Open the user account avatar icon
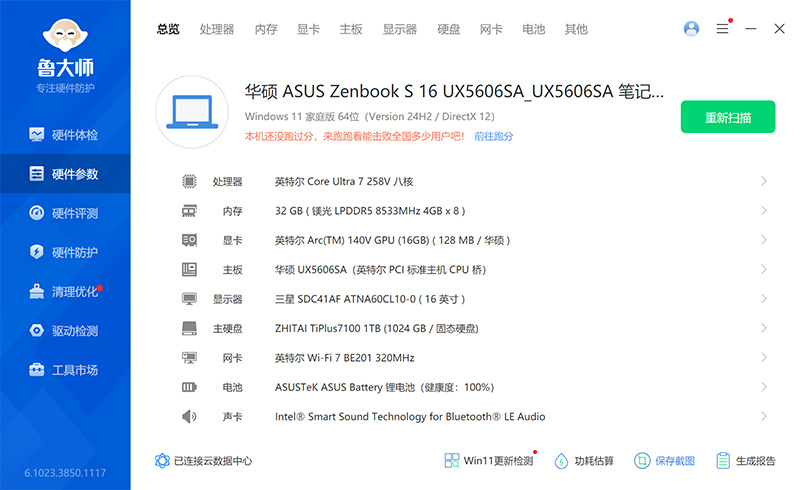Image resolution: width=800 pixels, height=490 pixels. (691, 29)
